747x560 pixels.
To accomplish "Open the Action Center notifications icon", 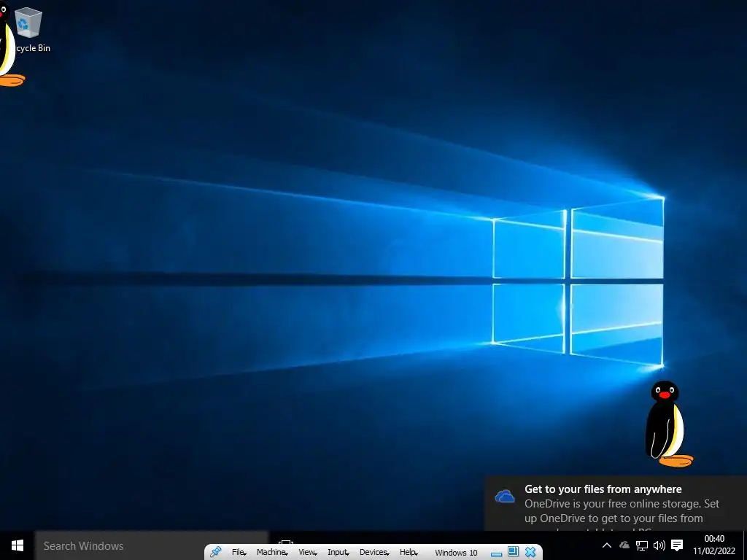I will [x=677, y=545].
